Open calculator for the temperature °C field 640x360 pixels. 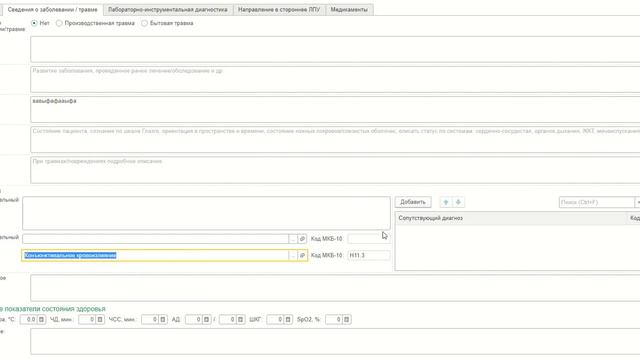[41, 320]
